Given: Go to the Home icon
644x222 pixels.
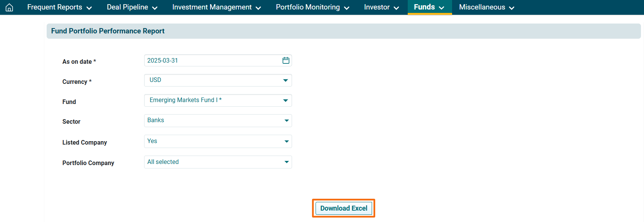Looking at the screenshot, I should click(9, 7).
